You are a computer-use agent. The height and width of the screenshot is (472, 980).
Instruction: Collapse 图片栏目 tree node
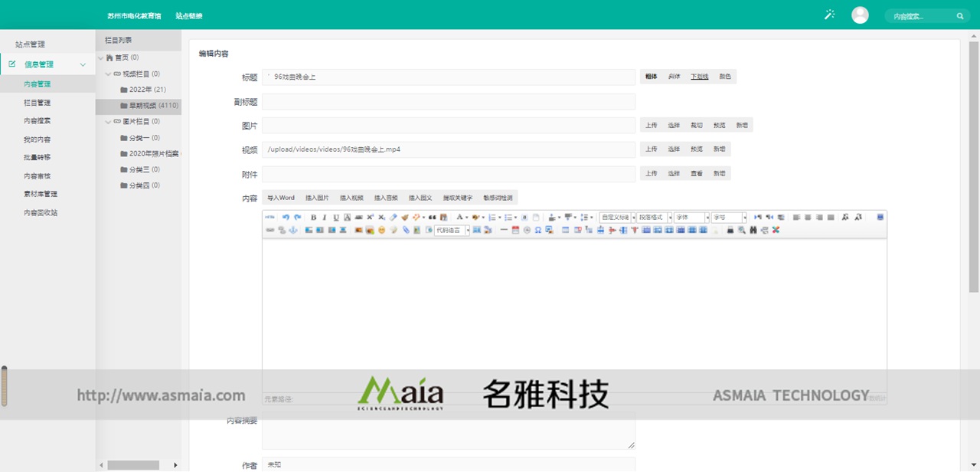pyautogui.click(x=108, y=122)
